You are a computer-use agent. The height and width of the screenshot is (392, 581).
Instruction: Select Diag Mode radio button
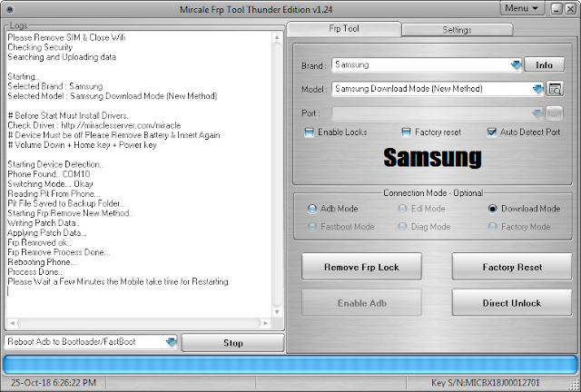402,226
